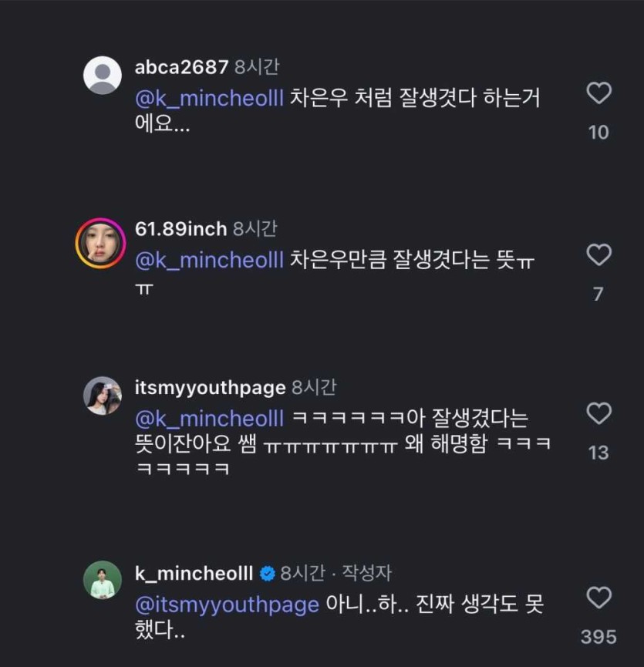This screenshot has height=667, width=644.
Task: Like k_mincheolll's reply with 395 likes
Action: coord(598,598)
